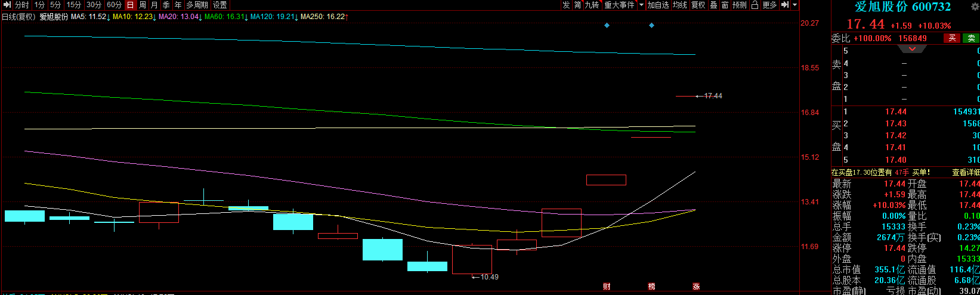Toggle the 九转 indicator
The image size is (980, 295).
(592, 5)
